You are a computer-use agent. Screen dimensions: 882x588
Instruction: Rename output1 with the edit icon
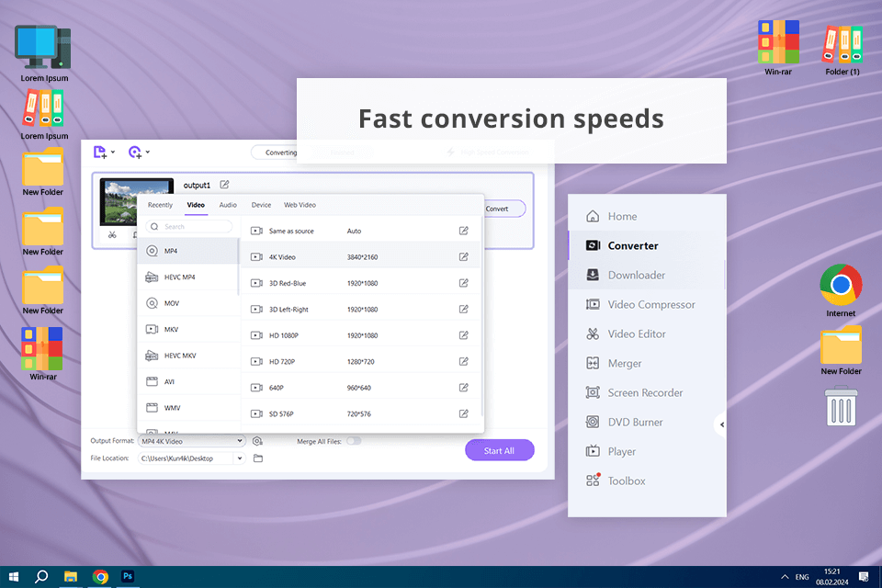(224, 185)
